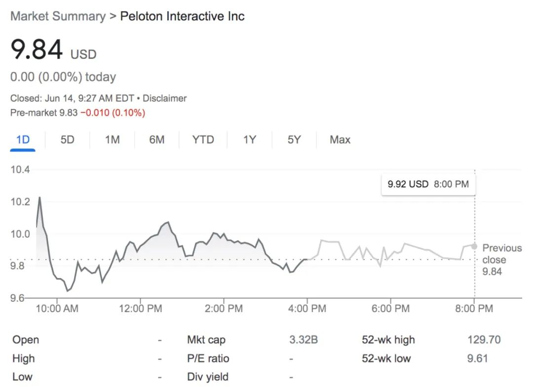Open the Disclaimer link

(164, 98)
